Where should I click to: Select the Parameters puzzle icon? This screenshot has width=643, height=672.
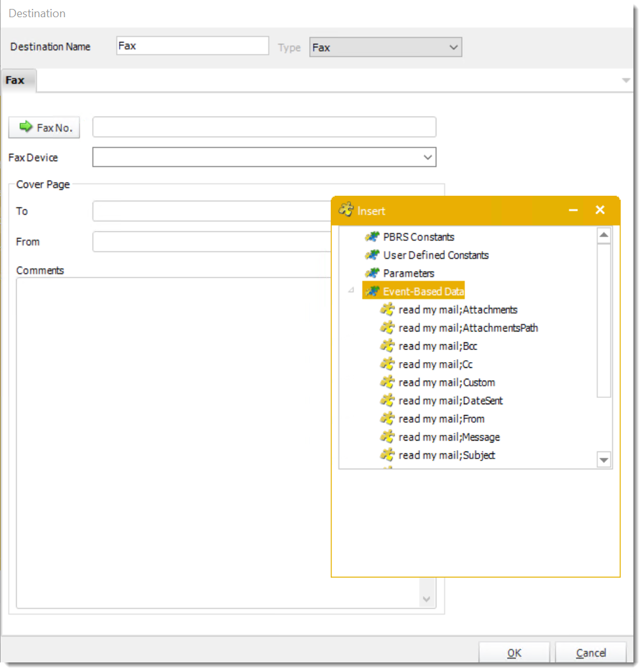(x=372, y=273)
